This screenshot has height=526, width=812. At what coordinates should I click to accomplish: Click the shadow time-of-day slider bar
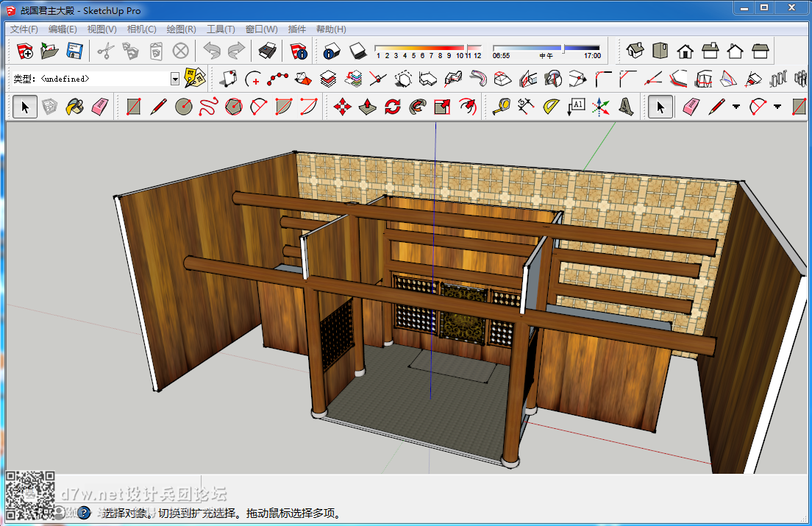click(546, 48)
